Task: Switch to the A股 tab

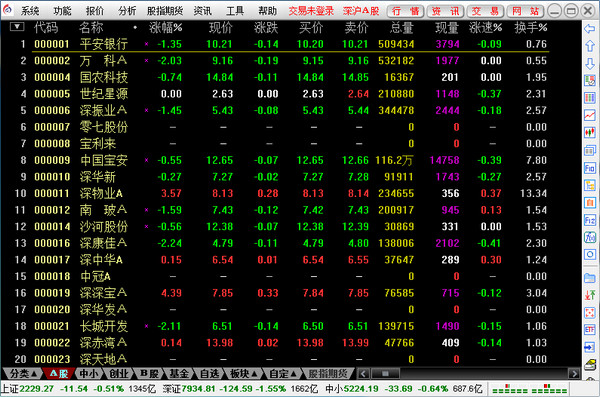Action: [59, 373]
